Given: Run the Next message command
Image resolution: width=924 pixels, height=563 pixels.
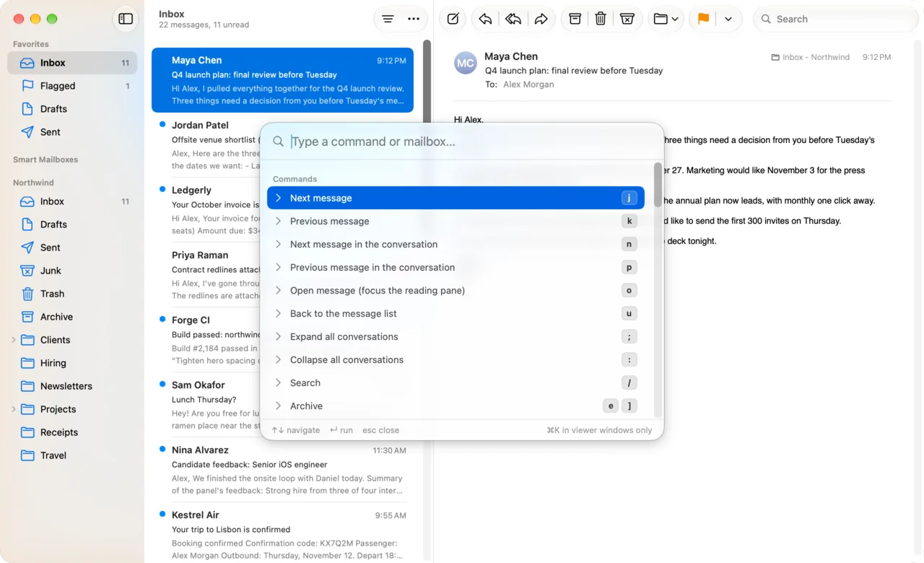Looking at the screenshot, I should (x=456, y=198).
